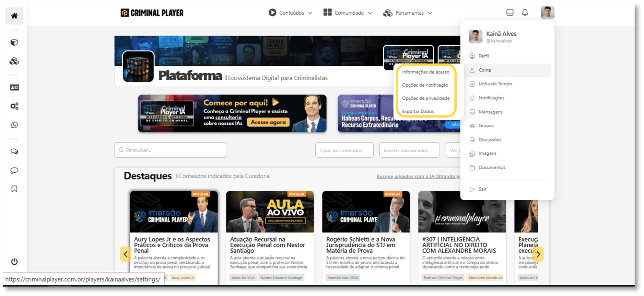Click the gears settings icon in sidebar
Viewport: 644px width, 296px height.
pos(14,106)
